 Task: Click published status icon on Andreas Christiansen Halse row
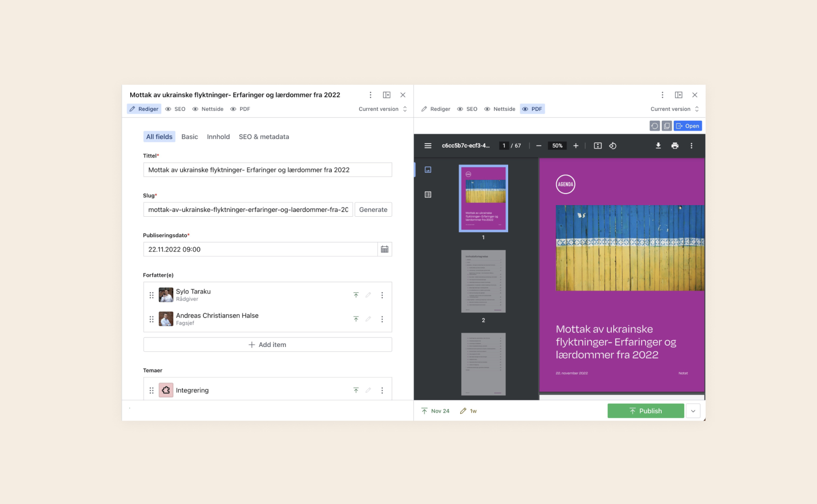(356, 319)
